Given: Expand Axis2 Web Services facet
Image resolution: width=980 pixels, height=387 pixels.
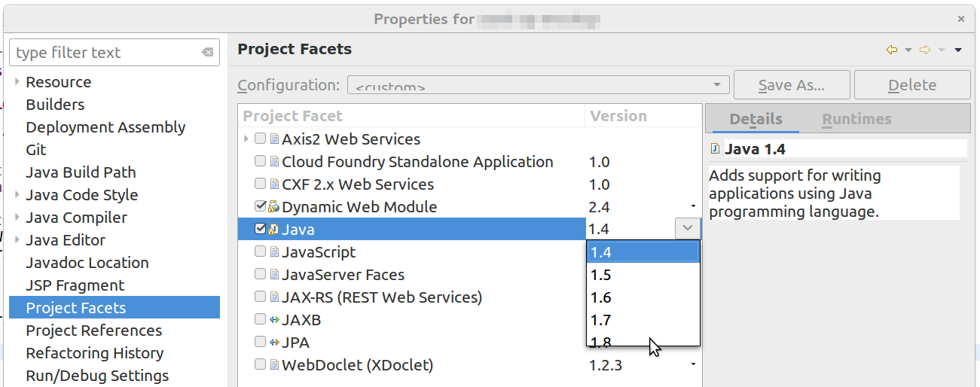Looking at the screenshot, I should (x=246, y=139).
